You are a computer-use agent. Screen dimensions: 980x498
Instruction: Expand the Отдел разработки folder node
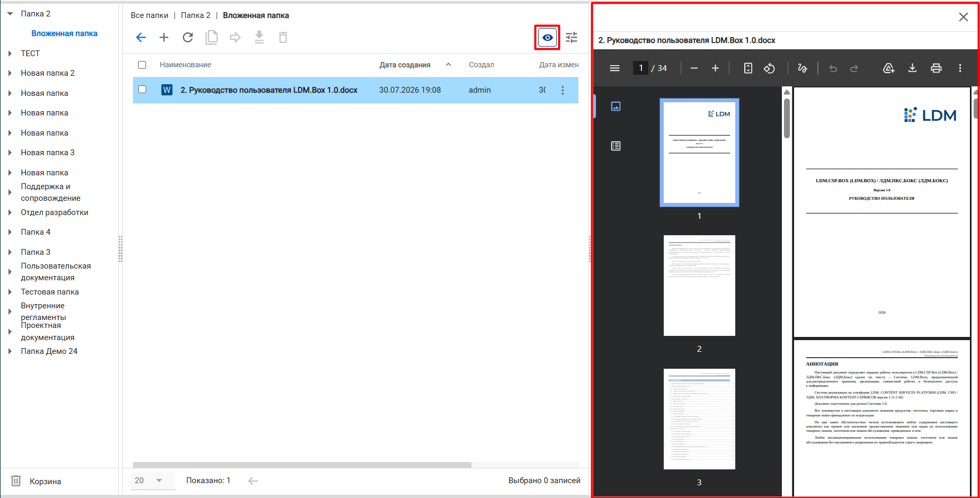[10, 212]
